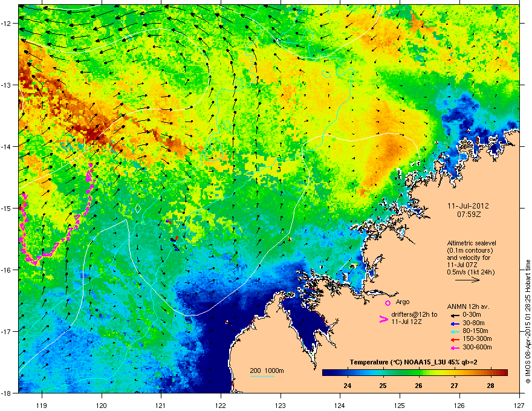Click the magenta drifter arrowhead legend symbol
The height and width of the screenshot is (411, 532).
(x=383, y=319)
